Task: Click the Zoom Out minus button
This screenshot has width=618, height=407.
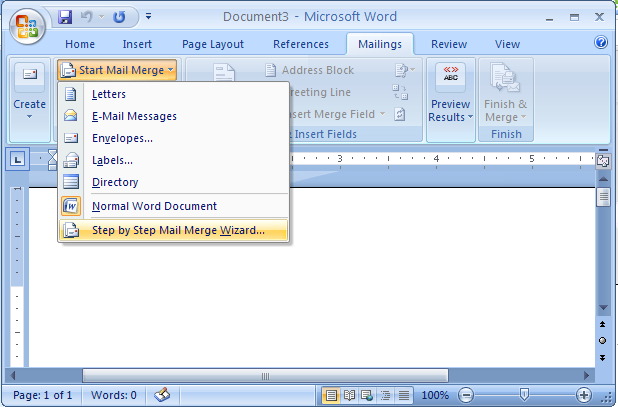Action: (464, 395)
